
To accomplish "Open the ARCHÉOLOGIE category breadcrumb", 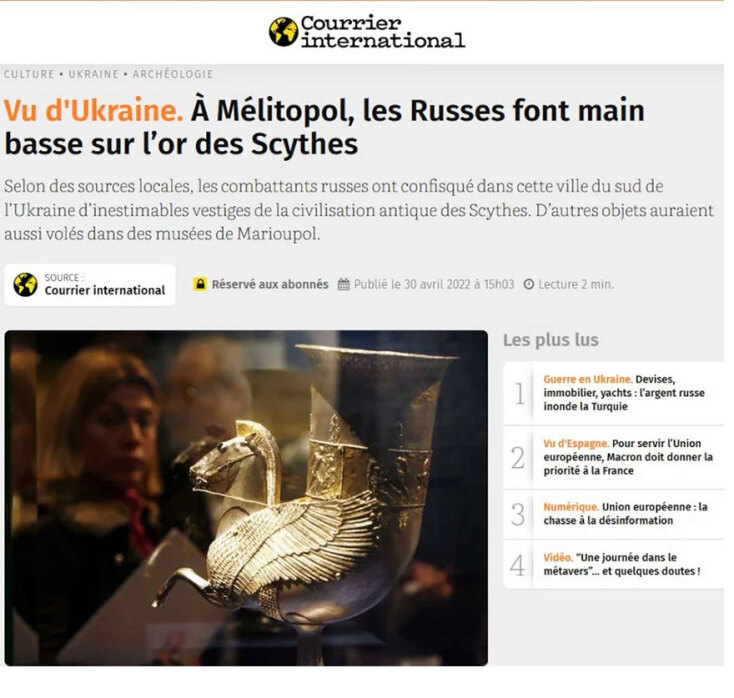I will point(173,74).
